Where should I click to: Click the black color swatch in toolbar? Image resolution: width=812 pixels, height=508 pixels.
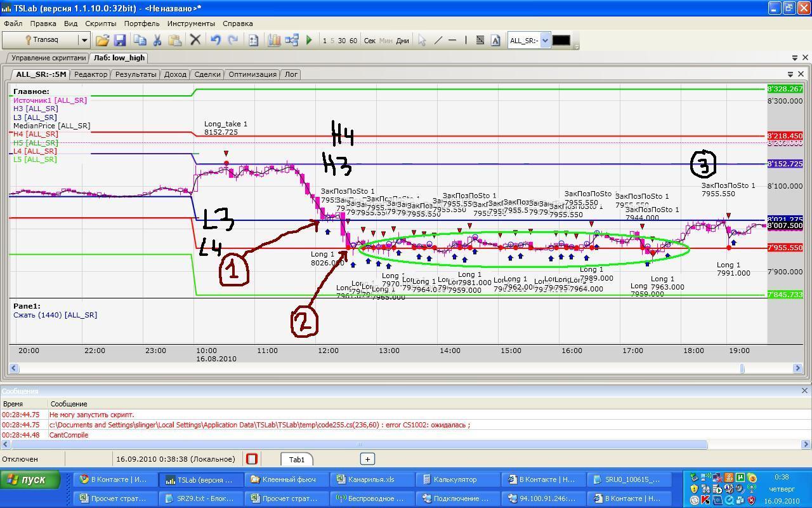tap(561, 40)
